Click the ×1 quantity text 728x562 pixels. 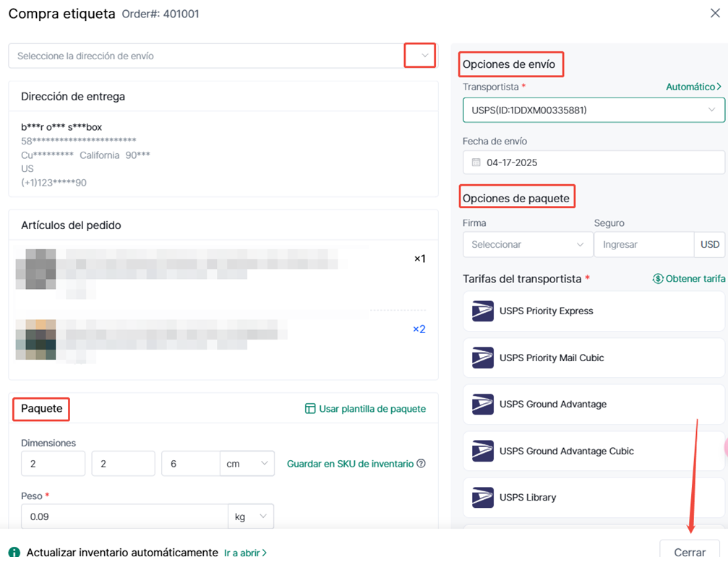(420, 259)
